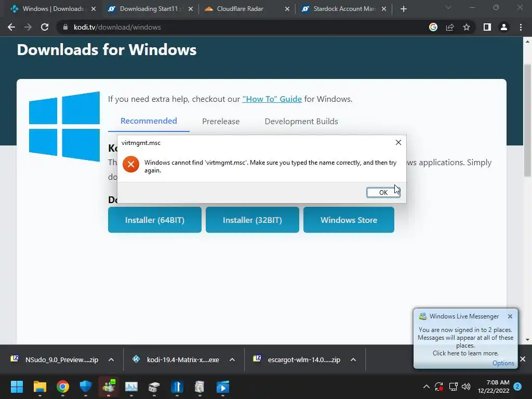Image resolution: width=532 pixels, height=399 pixels.
Task: Open File Explorer from the taskbar
Action: pos(39,387)
